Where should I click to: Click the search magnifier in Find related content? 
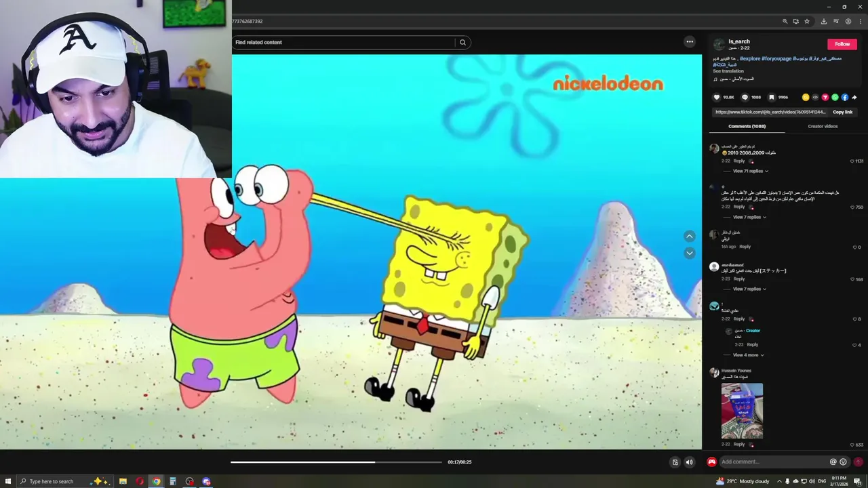point(462,42)
